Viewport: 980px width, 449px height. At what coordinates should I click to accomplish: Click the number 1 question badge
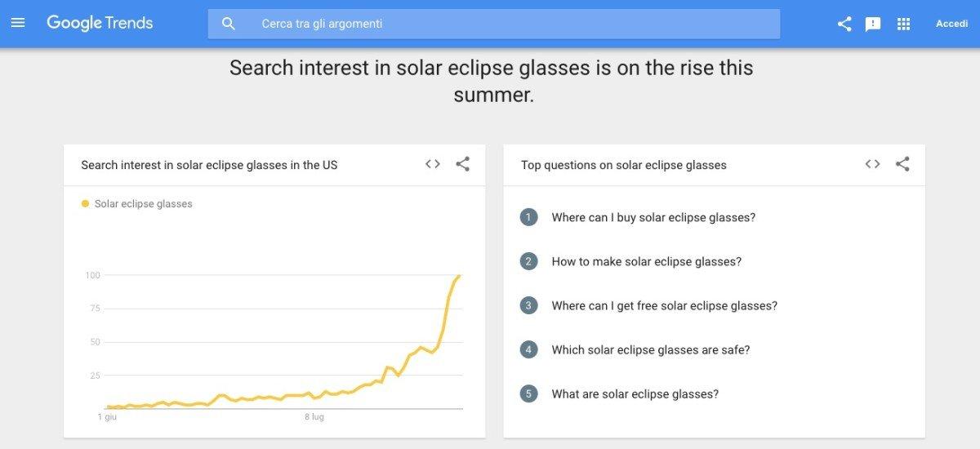coord(528,217)
